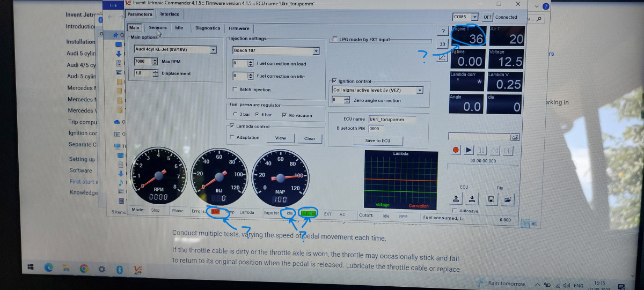Switch to the Sensors tab
This screenshot has width=644, height=290.
point(158,28)
